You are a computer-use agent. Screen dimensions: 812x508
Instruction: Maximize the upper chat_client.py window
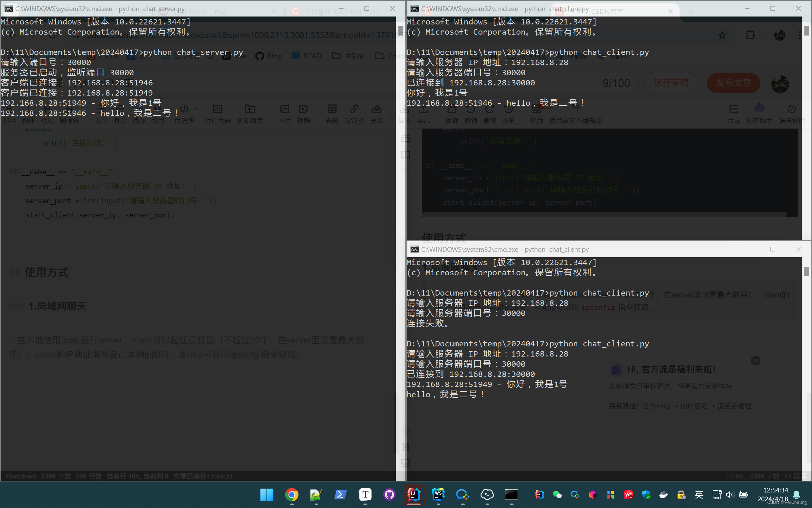click(773, 8)
